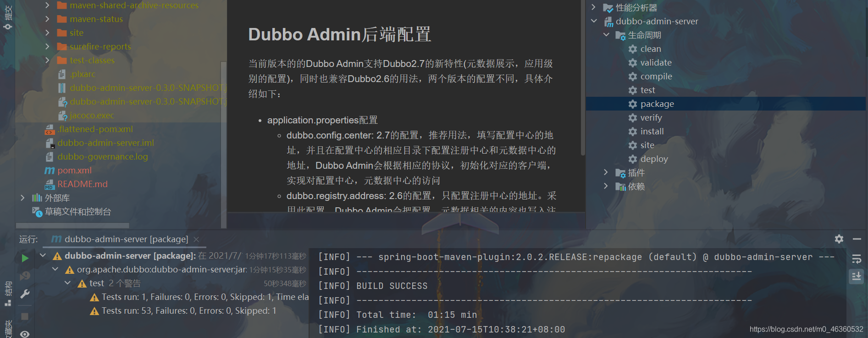Click the project tree vertical scrollbar

(224, 144)
